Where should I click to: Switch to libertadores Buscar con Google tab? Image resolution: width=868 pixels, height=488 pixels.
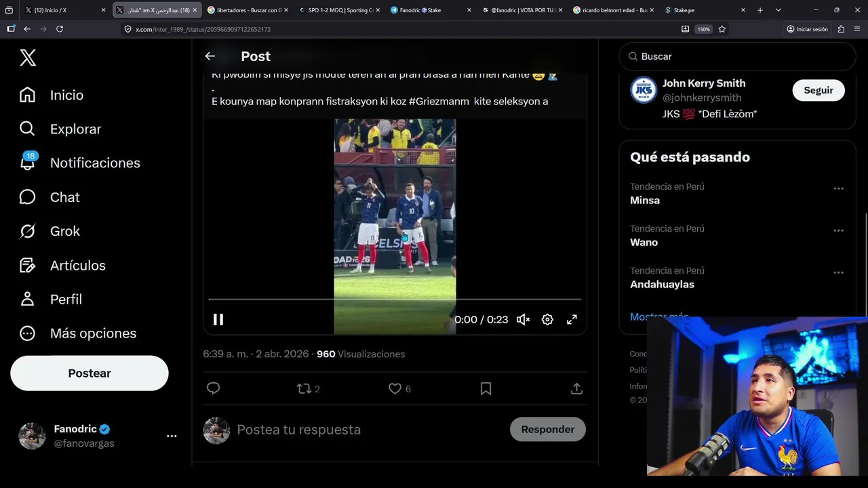click(x=248, y=10)
